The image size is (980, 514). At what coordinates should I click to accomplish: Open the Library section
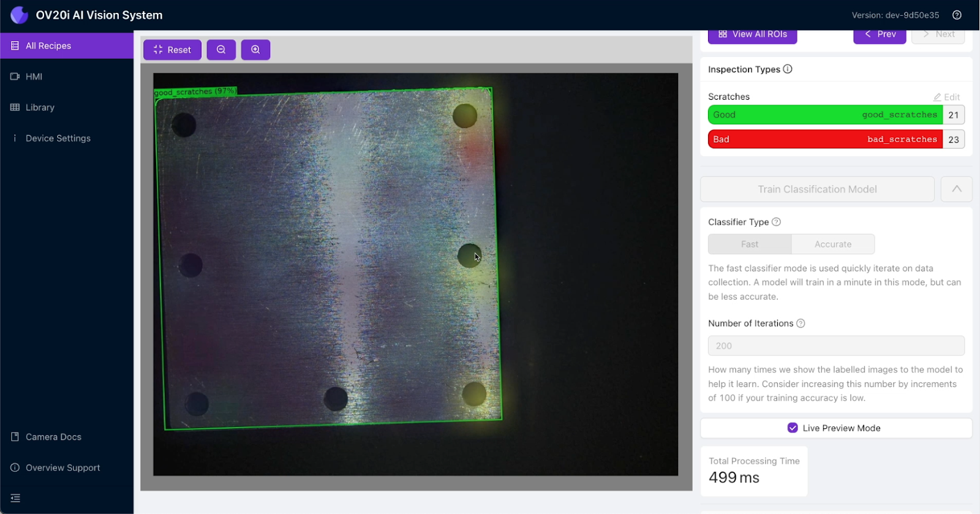[x=67, y=107]
